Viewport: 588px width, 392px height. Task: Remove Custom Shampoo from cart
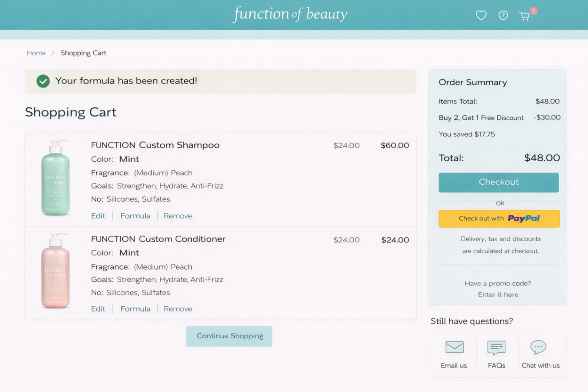[178, 216]
